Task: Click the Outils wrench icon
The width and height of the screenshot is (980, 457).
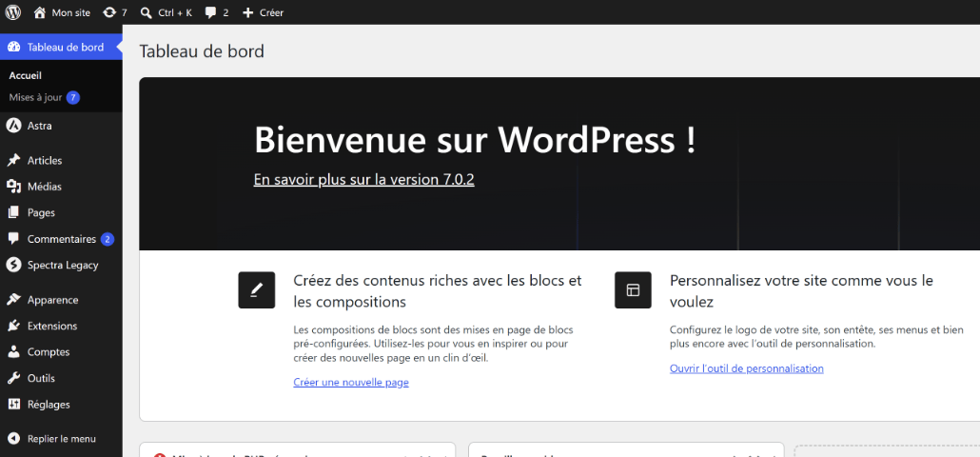Action: pos(13,378)
